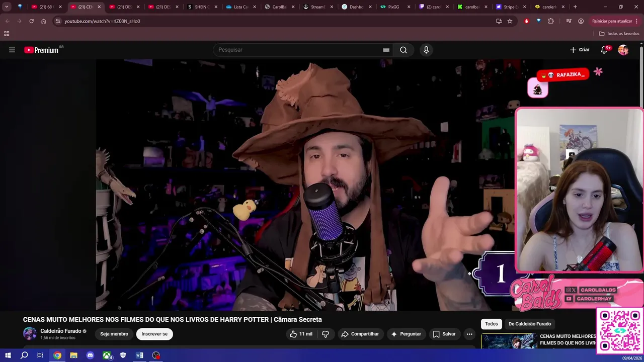Open the tab search dropdown arrow

[7, 7]
